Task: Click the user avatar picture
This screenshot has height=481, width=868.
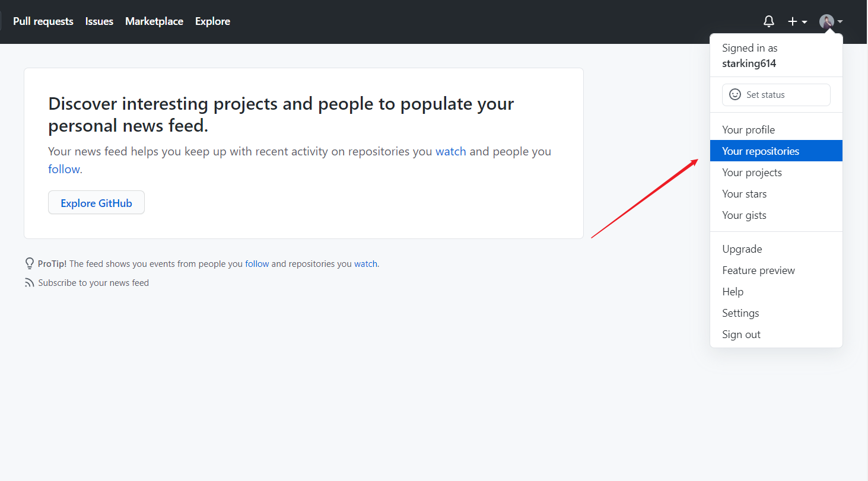Action: point(826,22)
